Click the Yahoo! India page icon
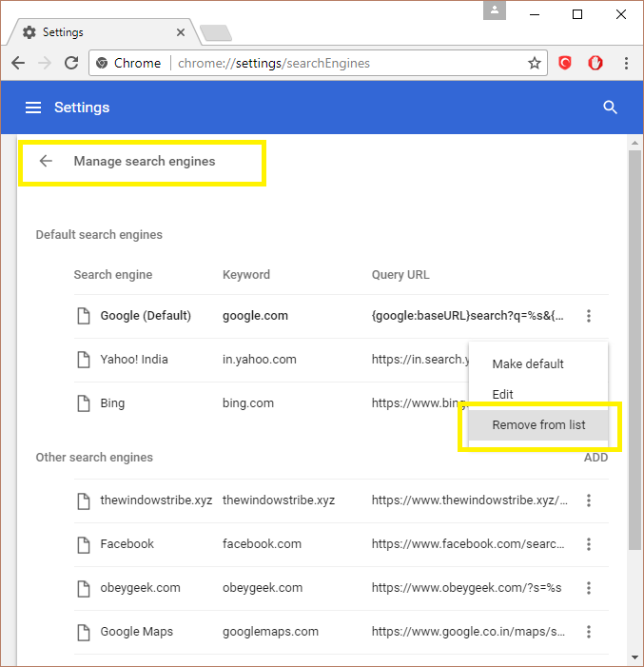The image size is (644, 667). (x=84, y=360)
